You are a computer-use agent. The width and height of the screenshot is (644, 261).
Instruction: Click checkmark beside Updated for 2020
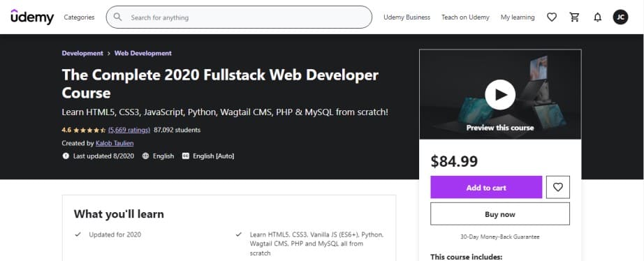[78, 234]
